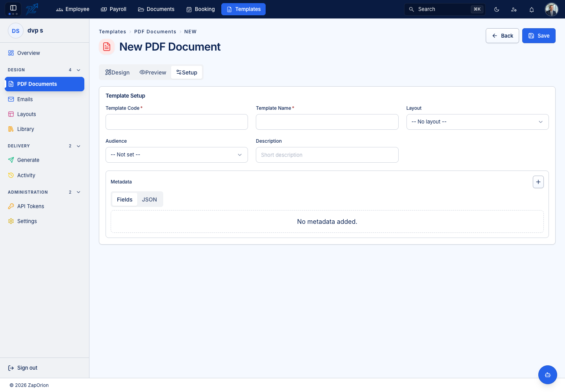Open the Employee menu

pyautogui.click(x=73, y=9)
